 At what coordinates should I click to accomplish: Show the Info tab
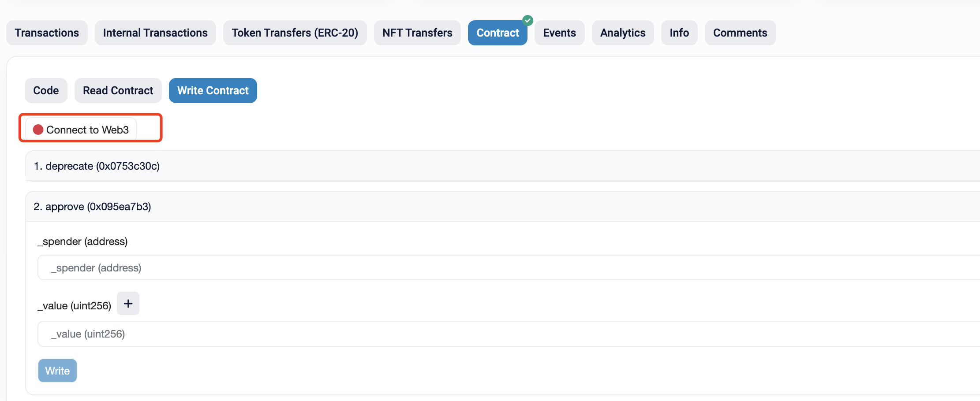pos(679,33)
